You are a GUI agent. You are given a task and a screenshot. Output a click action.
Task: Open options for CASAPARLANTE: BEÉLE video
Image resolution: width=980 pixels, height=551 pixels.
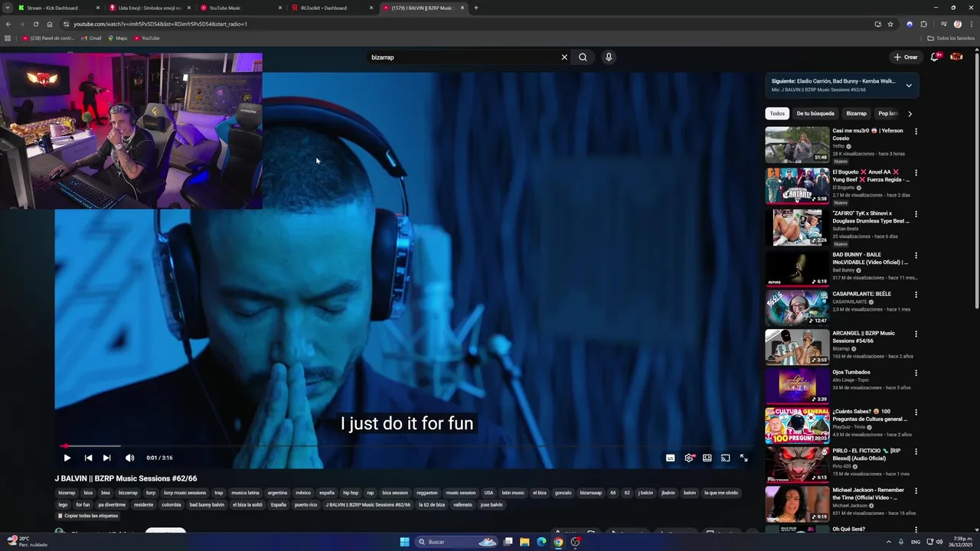click(x=916, y=295)
